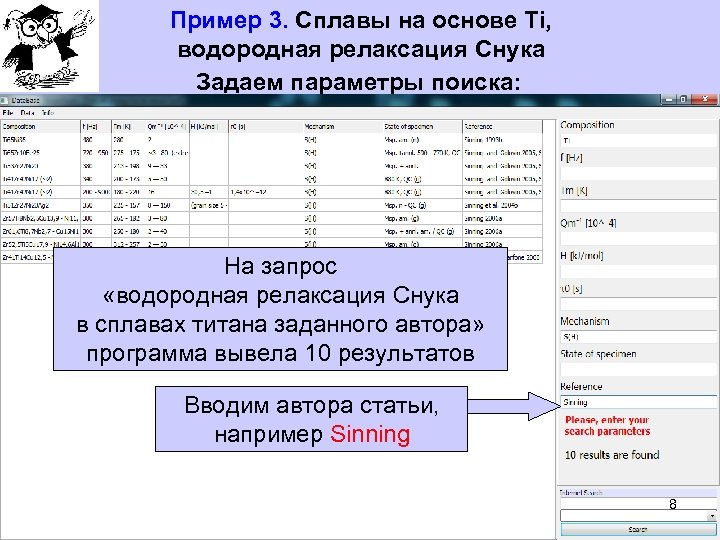Sort by the Mechanism column header
Viewport: 720px width, 540px height.
click(343, 126)
